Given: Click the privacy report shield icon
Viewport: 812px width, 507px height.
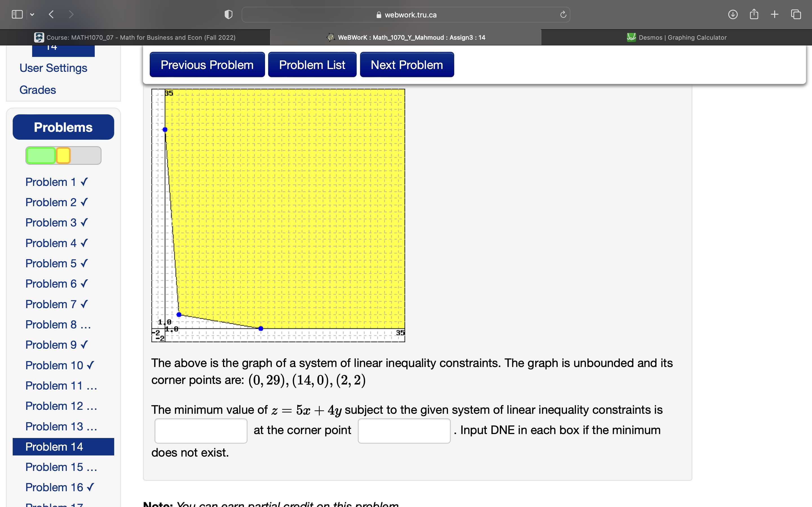Looking at the screenshot, I should pos(228,14).
